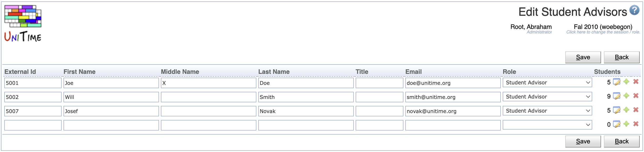Edit students for Will Smith
This screenshot has height=152, width=644.
[x=617, y=96]
